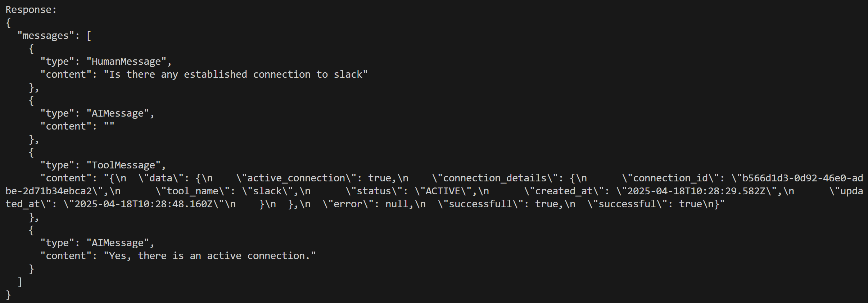Viewport: 868px width, 303px height.
Task: Click the first "successfull" key text
Action: [480, 204]
